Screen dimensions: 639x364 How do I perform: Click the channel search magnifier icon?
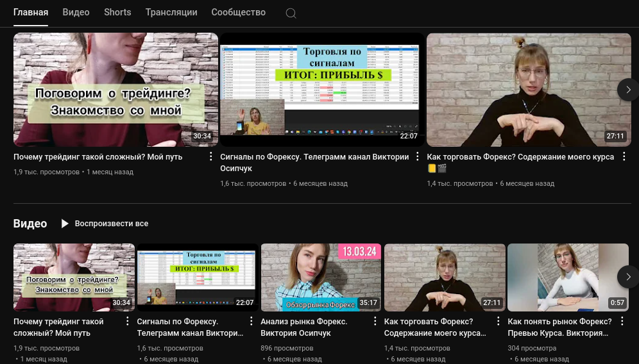[x=291, y=13]
